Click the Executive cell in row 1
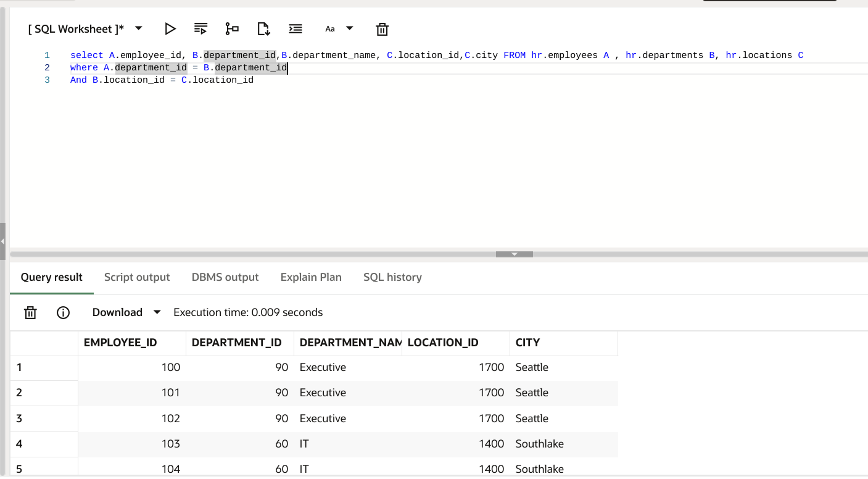The image size is (868, 479). [x=348, y=367]
